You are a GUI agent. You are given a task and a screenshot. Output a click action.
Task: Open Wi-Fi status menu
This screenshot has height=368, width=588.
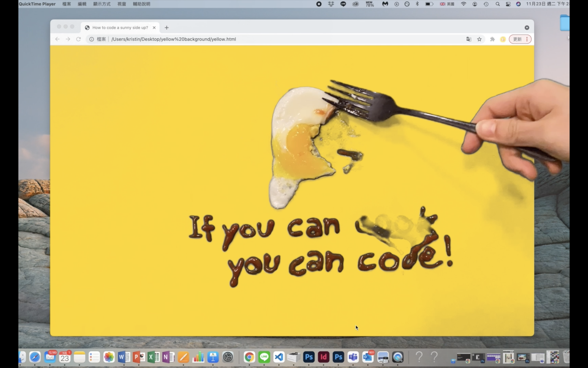tap(464, 4)
